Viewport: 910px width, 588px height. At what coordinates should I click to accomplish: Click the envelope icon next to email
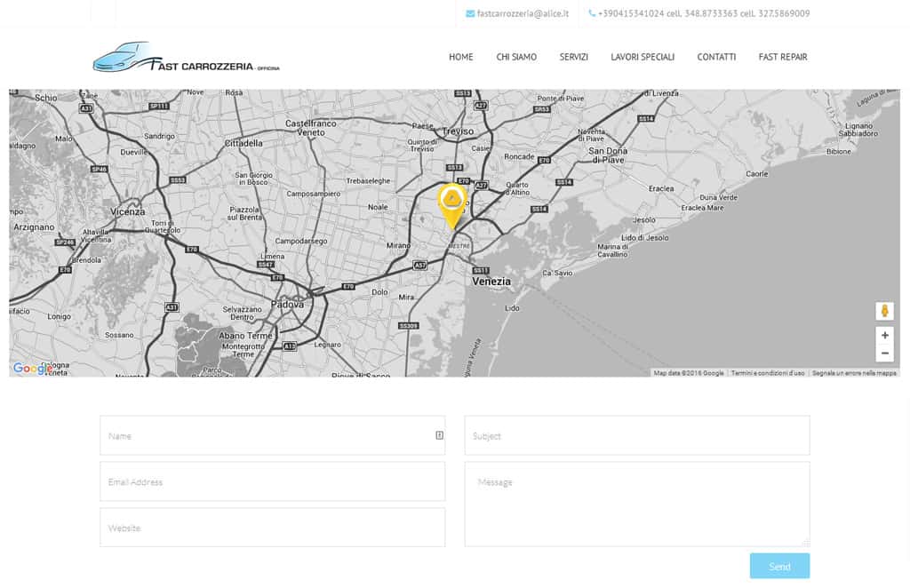click(470, 13)
